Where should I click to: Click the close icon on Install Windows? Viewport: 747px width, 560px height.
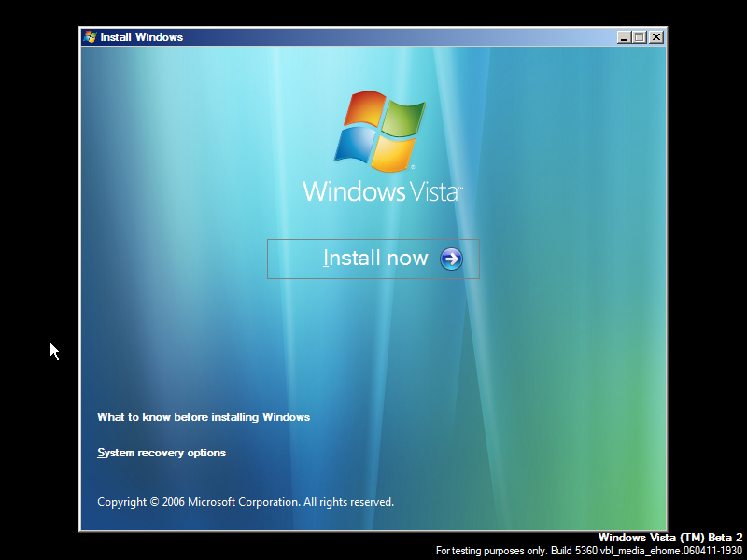tap(655, 37)
